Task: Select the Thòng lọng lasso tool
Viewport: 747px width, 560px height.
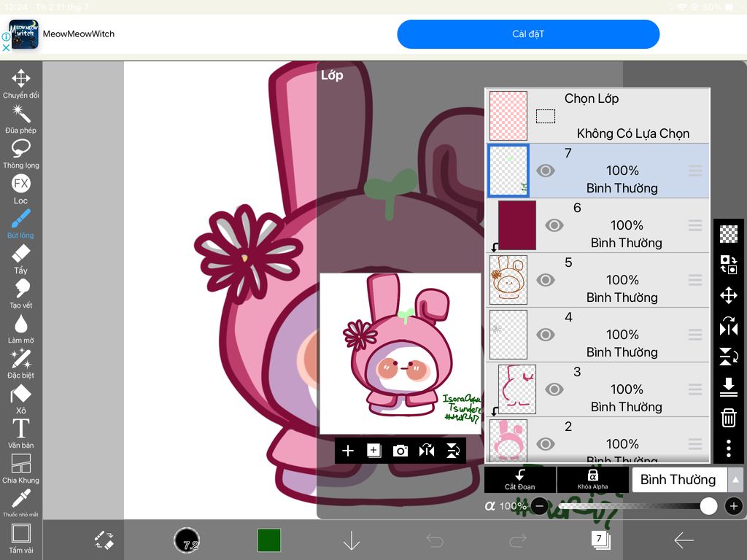Action: coord(21,154)
